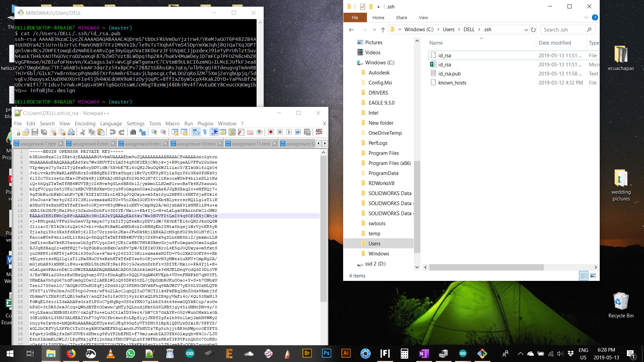Expand the address bar history dropdown

[526, 30]
